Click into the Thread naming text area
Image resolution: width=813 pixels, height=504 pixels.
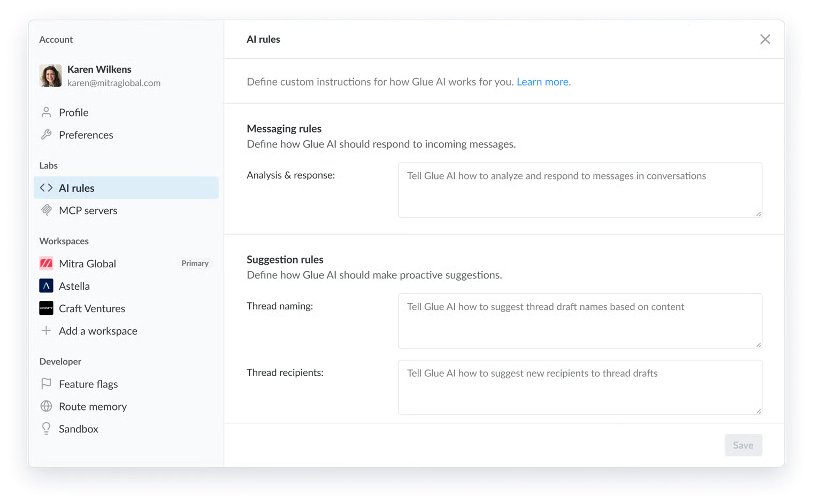(x=580, y=321)
